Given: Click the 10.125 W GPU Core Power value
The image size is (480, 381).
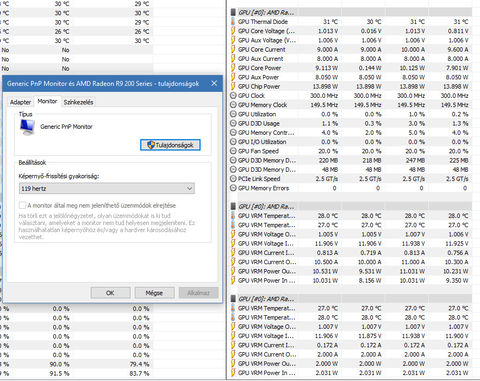Looking at the screenshot, I should pyautogui.click(x=412, y=68).
